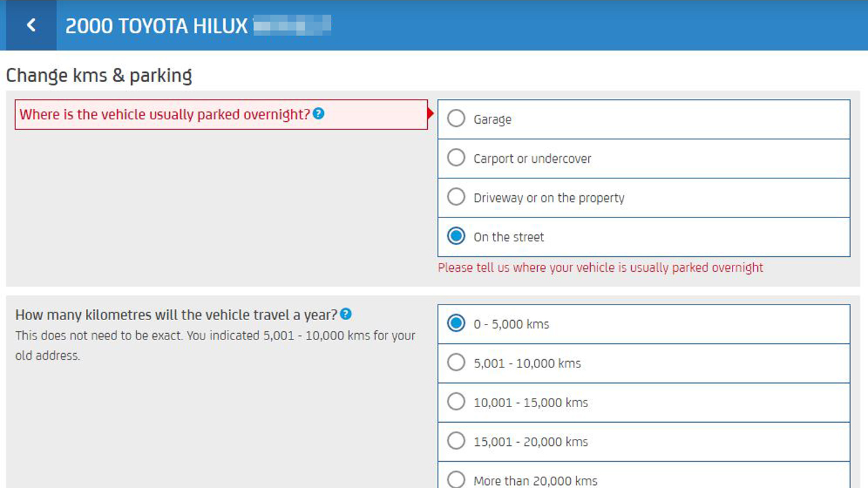Click the old address hint text
The height and width of the screenshot is (488, 868).
(215, 346)
